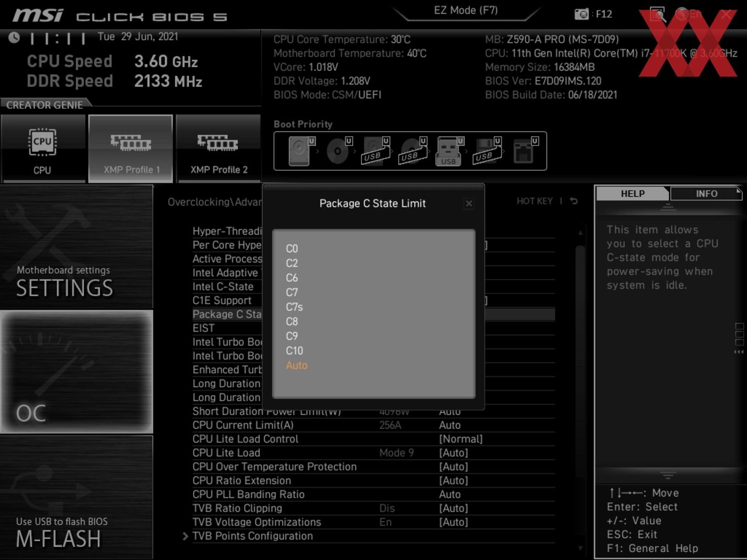Close the Package C State Limit popup
This screenshot has width=747, height=560.
[x=469, y=204]
